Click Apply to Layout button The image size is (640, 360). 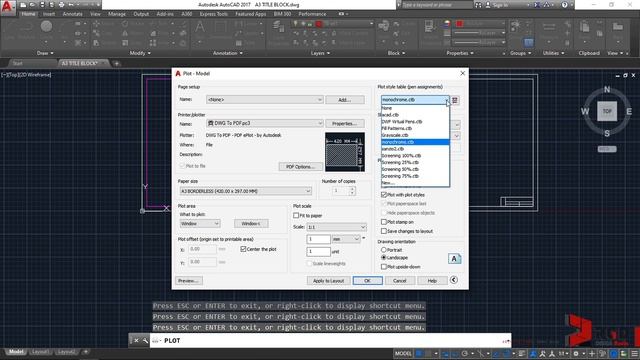point(328,281)
